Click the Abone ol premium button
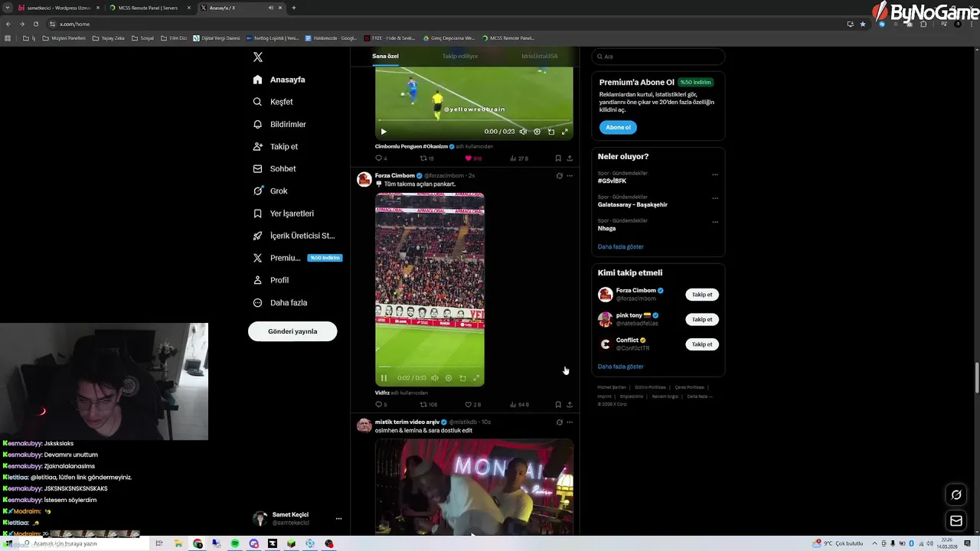Viewport: 980px width, 551px height. (x=618, y=128)
